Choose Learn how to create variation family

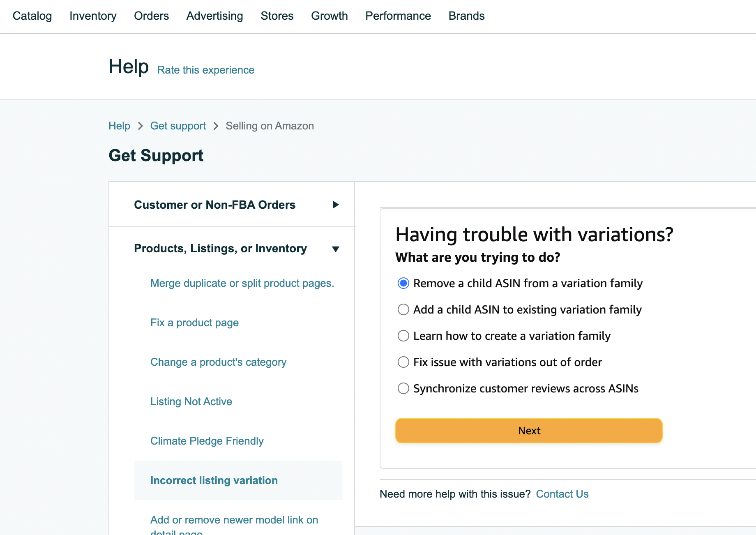point(403,336)
